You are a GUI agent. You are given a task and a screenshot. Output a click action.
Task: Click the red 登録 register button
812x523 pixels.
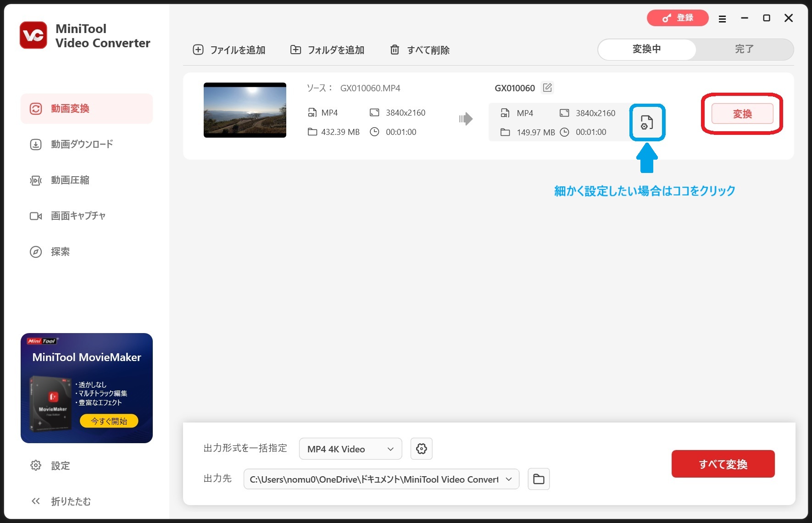pyautogui.click(x=678, y=18)
